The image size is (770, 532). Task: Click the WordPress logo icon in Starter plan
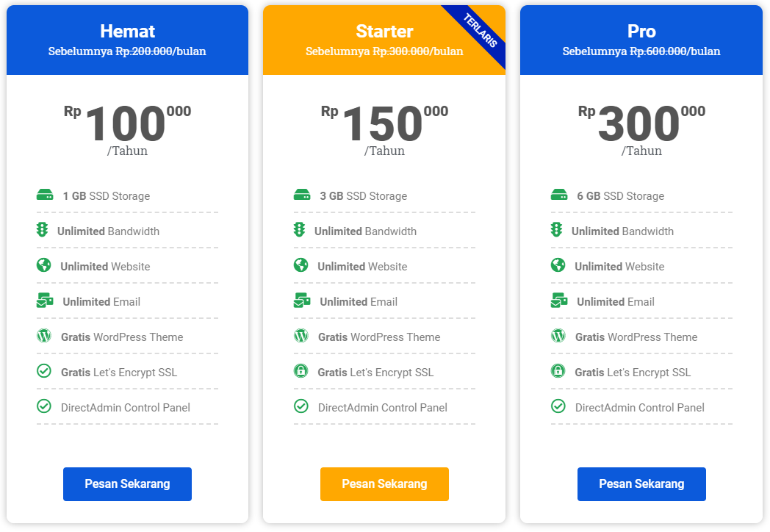(x=301, y=336)
